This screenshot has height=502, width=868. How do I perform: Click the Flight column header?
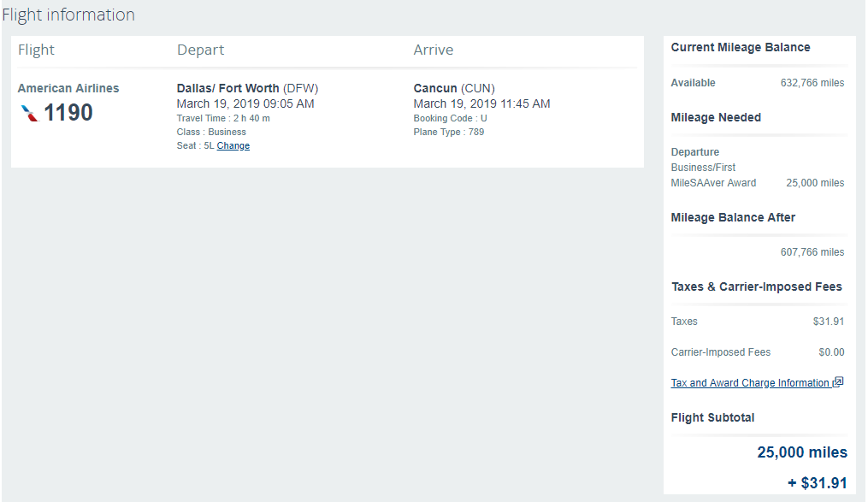pyautogui.click(x=36, y=50)
